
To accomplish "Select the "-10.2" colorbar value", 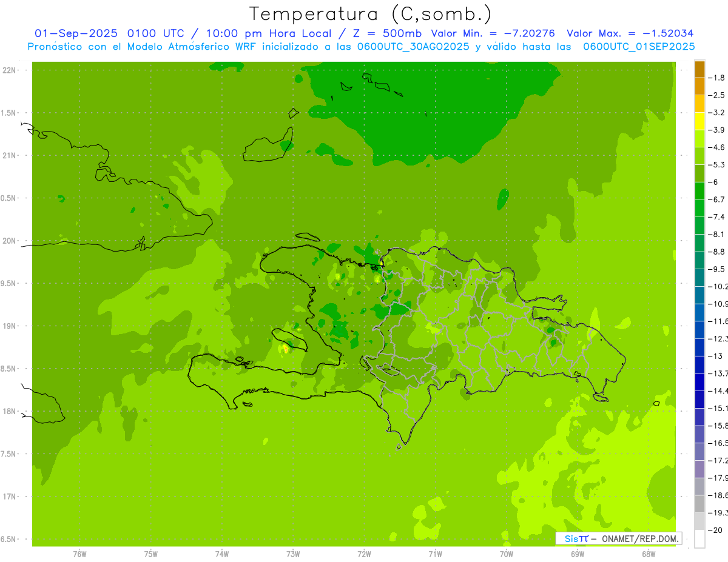I will pos(718,287).
